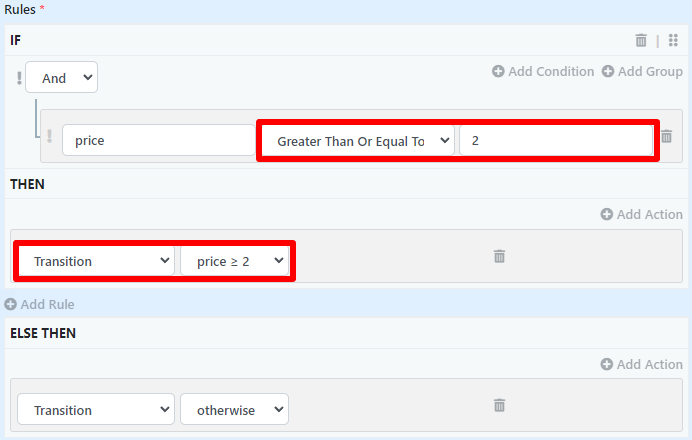Click the warning icon beside the And selector
Screen dimensions: 692x440
point(18,78)
